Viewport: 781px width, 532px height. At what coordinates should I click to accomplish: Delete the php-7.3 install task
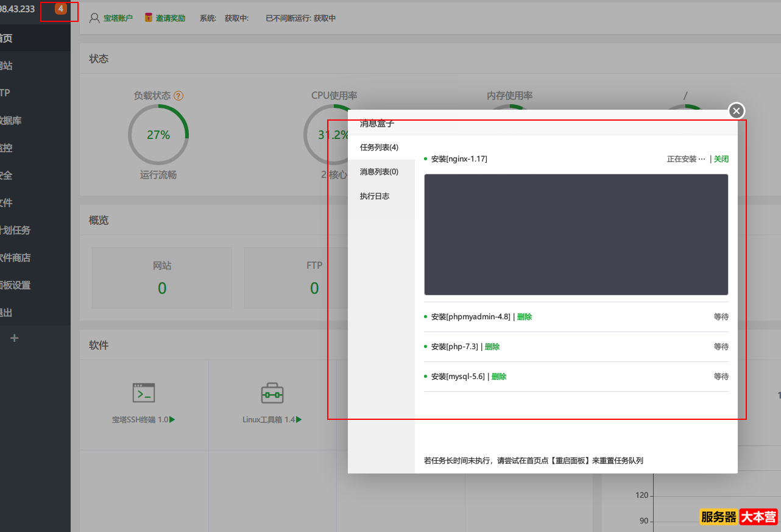492,347
